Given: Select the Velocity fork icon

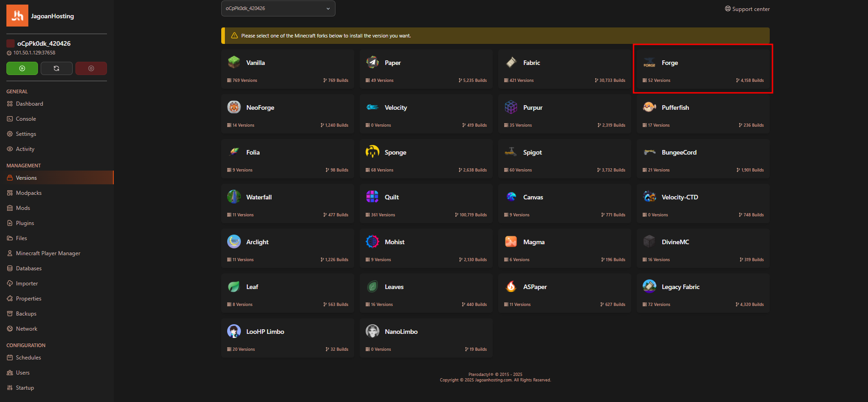Looking at the screenshot, I should click(x=373, y=107).
